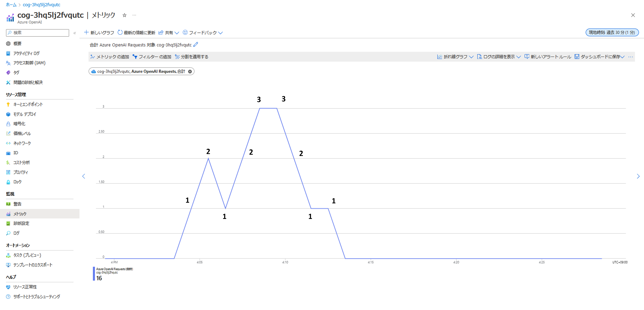Click 新しいグラフ button
This screenshot has width=644, height=310.
tap(99, 33)
